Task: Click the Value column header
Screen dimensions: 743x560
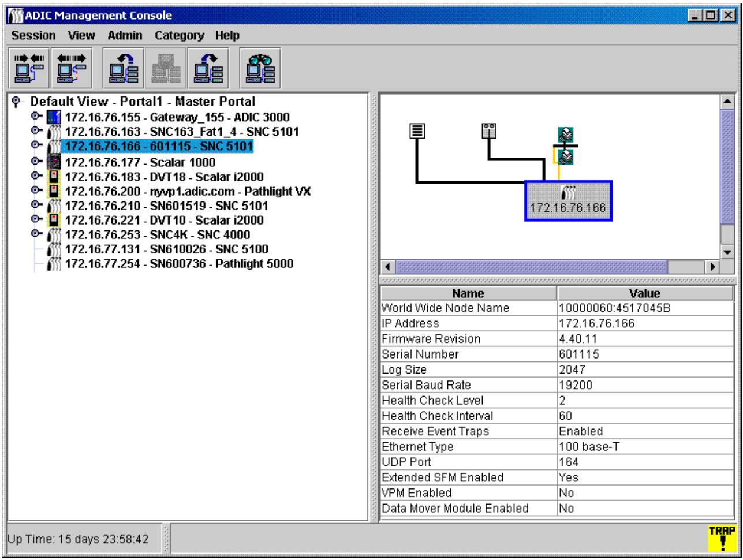Action: [x=645, y=293]
